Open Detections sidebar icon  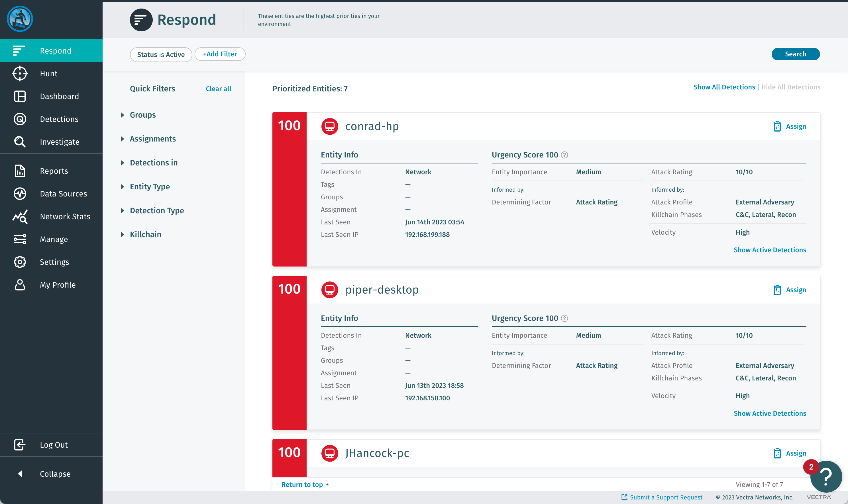[20, 119]
